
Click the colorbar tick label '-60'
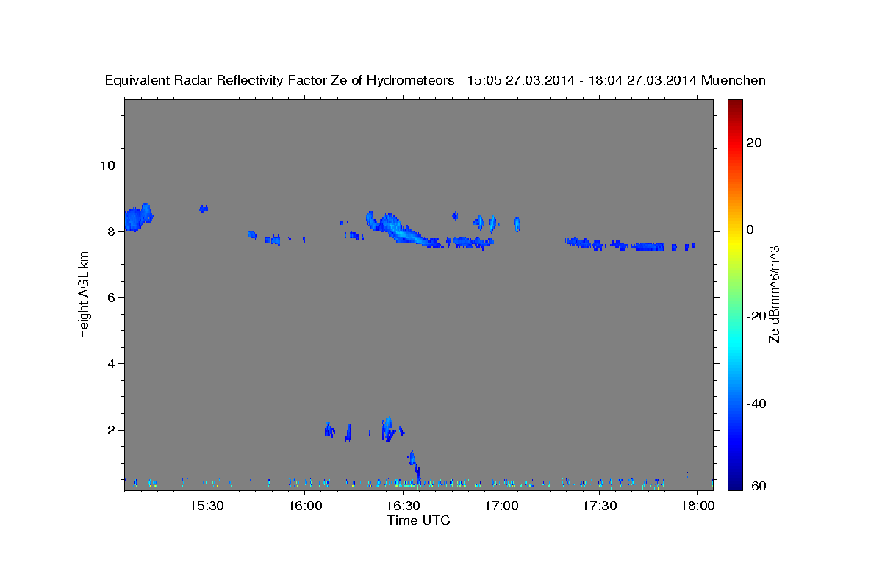[x=757, y=485]
